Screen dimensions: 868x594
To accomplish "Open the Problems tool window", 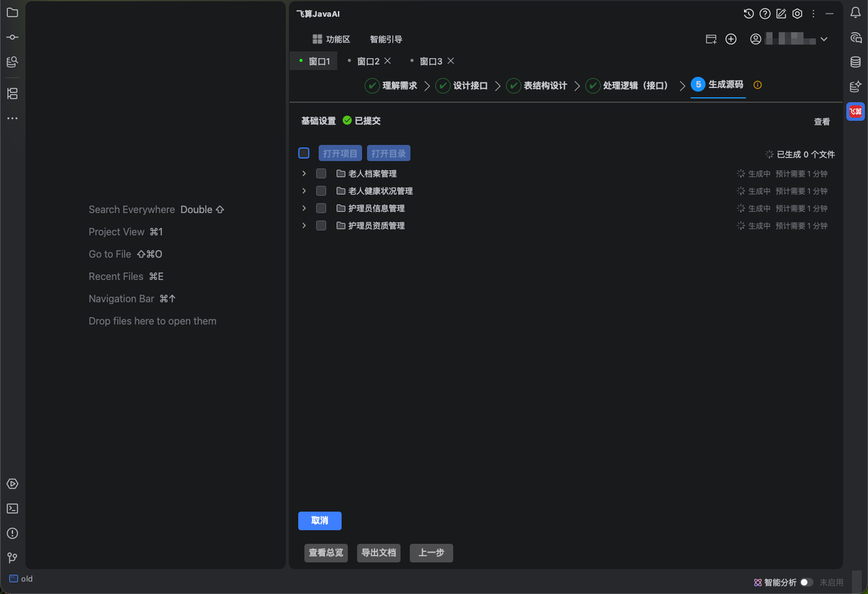I will point(12,533).
